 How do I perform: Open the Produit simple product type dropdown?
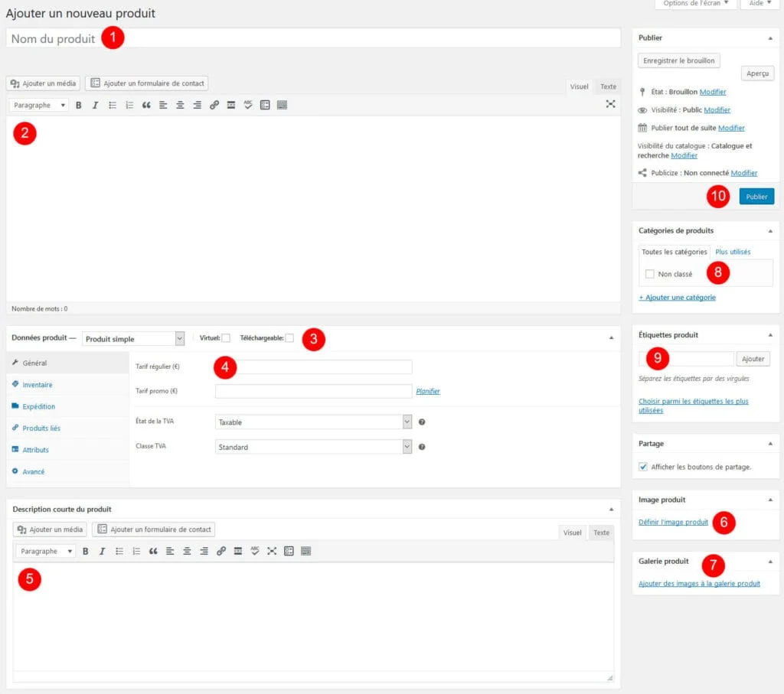click(x=133, y=338)
